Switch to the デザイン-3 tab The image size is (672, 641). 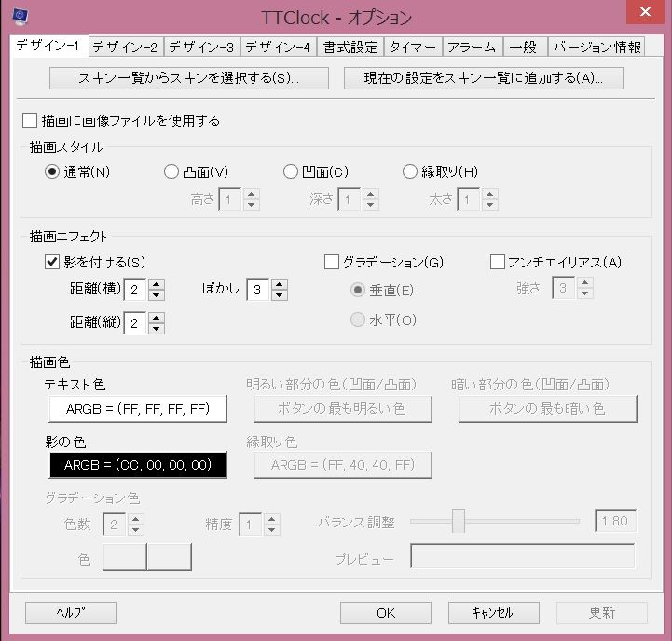point(202,47)
